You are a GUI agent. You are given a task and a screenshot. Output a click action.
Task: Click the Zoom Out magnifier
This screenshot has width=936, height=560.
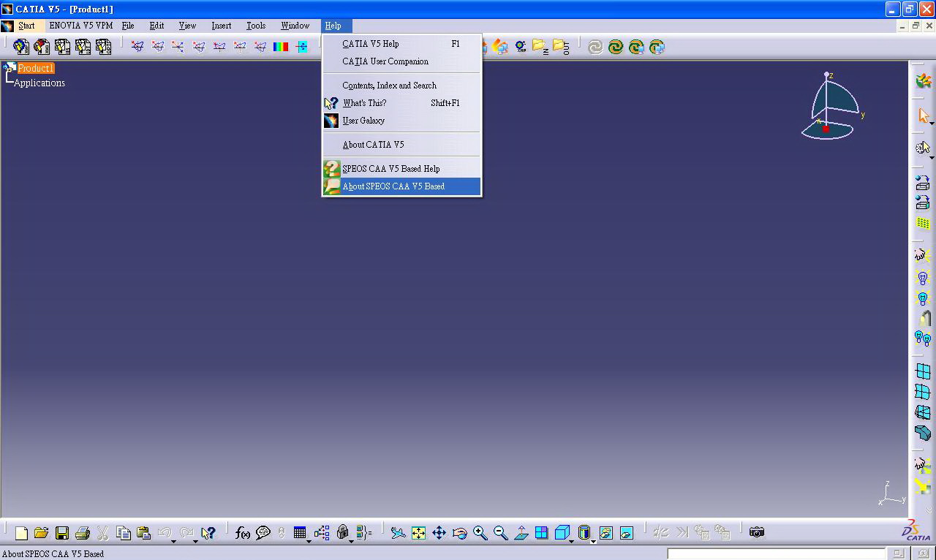[x=500, y=533]
